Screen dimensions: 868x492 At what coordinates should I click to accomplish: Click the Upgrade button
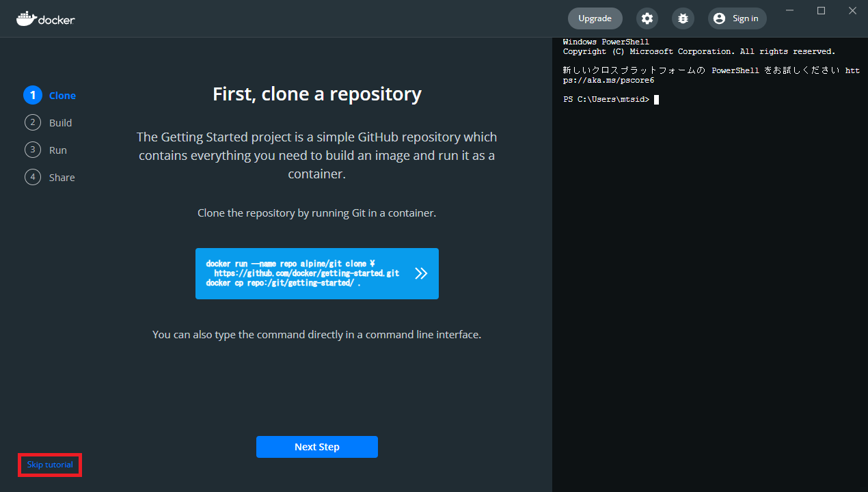(595, 18)
